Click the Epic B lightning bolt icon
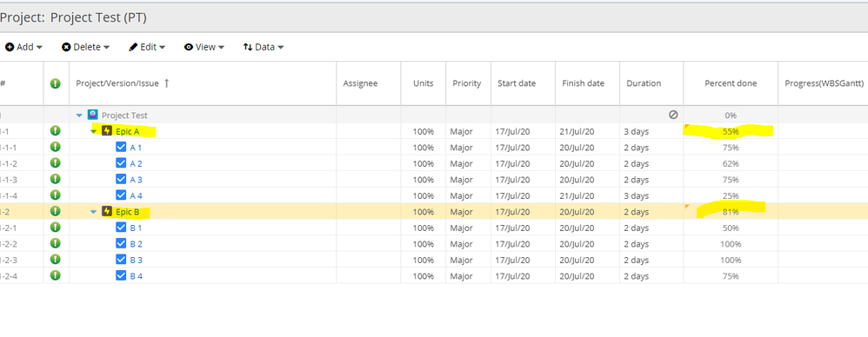The width and height of the screenshot is (868, 337). (107, 211)
